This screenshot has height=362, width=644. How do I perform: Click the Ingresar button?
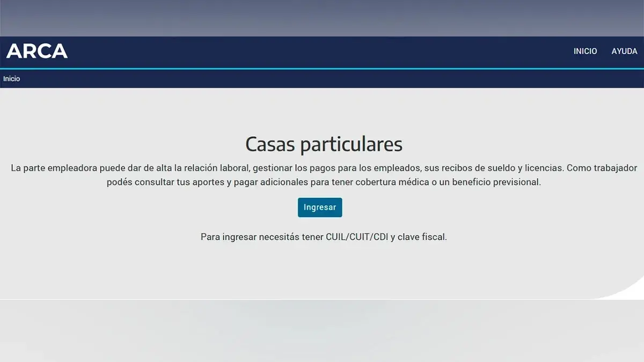point(320,208)
